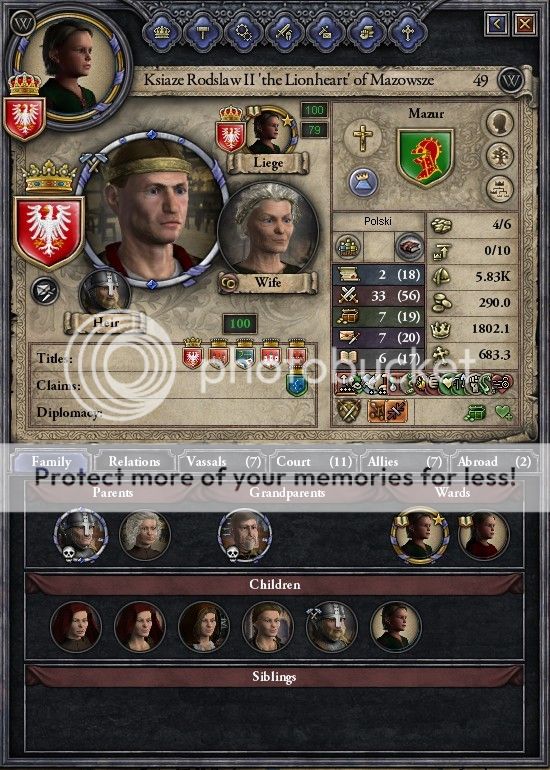Click the Catholic cross religion icon near Mazur
The image size is (550, 770).
[x=362, y=138]
